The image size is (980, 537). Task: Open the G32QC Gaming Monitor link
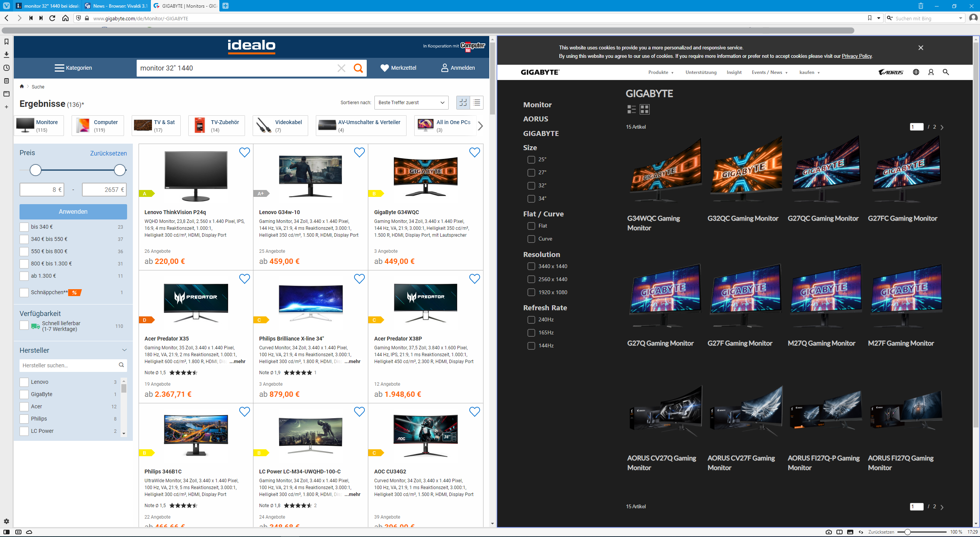pos(743,219)
